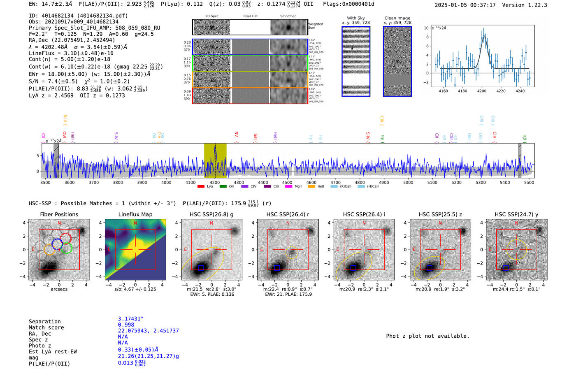Click the gray hatched band near 5460

point(520,161)
